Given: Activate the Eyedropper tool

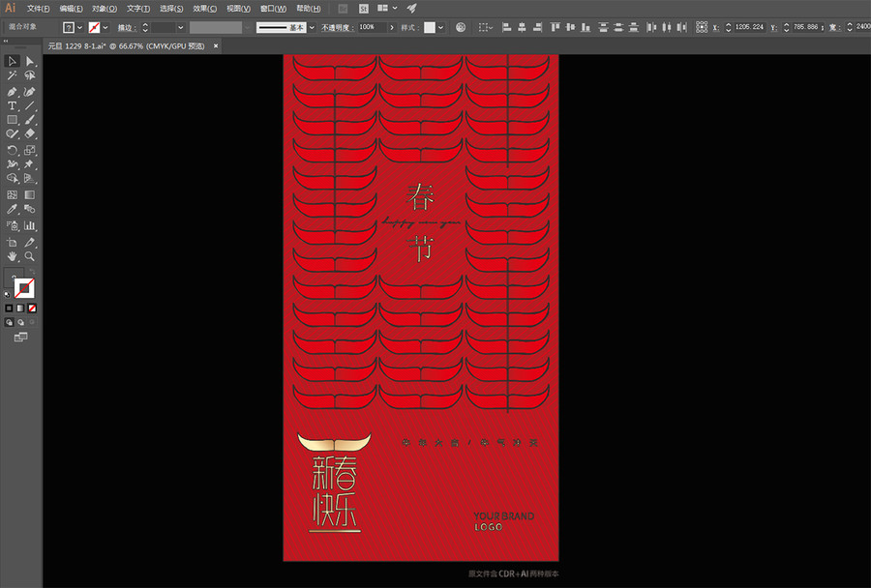Looking at the screenshot, I should point(12,209).
